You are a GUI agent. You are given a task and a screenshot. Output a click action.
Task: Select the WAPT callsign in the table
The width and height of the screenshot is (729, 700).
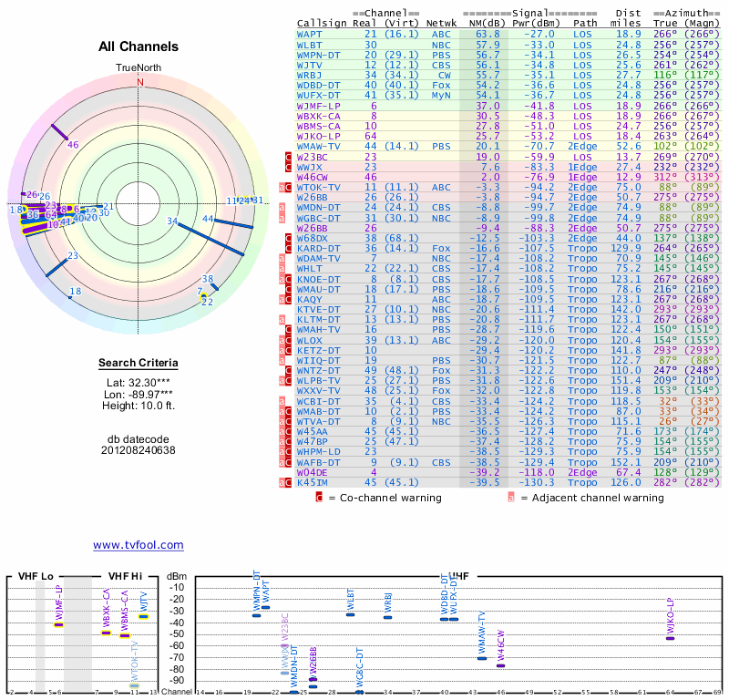(310, 35)
